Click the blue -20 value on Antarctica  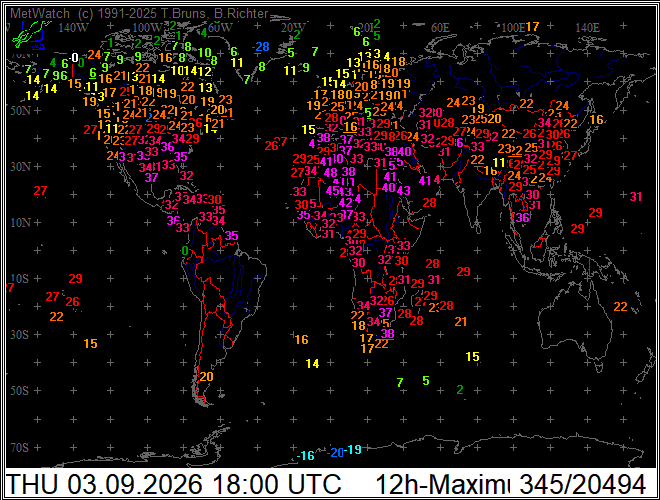point(335,453)
